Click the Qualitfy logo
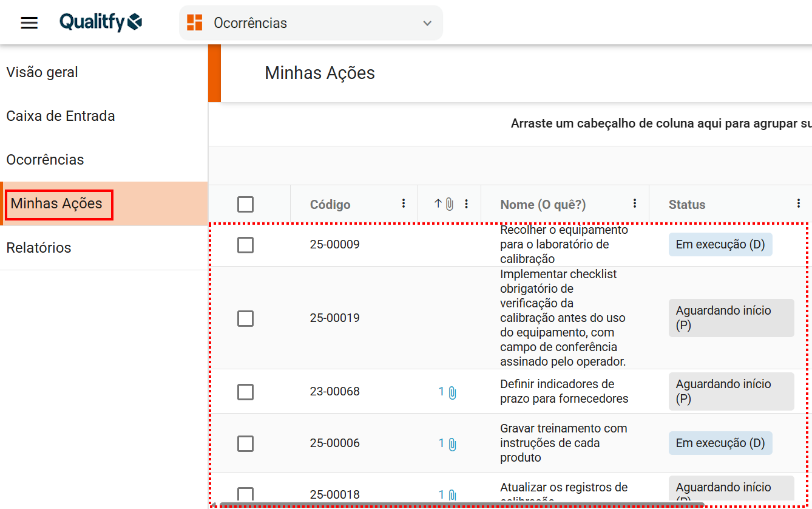The image size is (812, 509). pos(101,23)
